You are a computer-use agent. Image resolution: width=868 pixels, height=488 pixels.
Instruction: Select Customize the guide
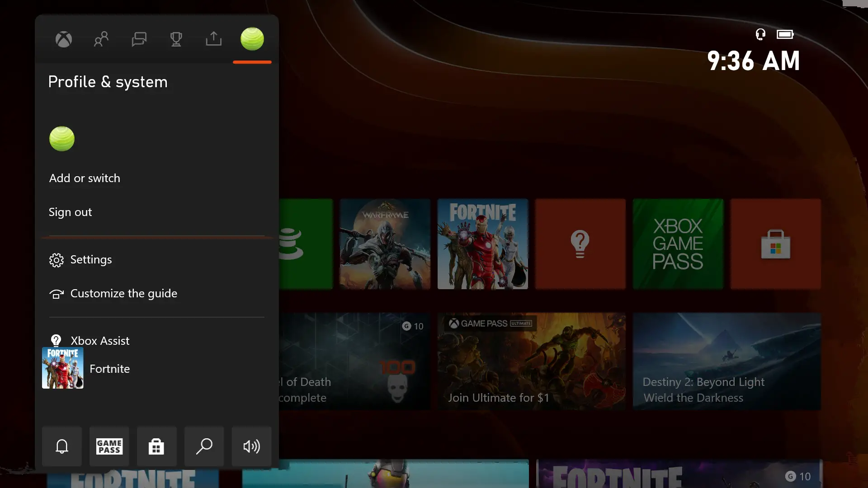click(x=123, y=294)
